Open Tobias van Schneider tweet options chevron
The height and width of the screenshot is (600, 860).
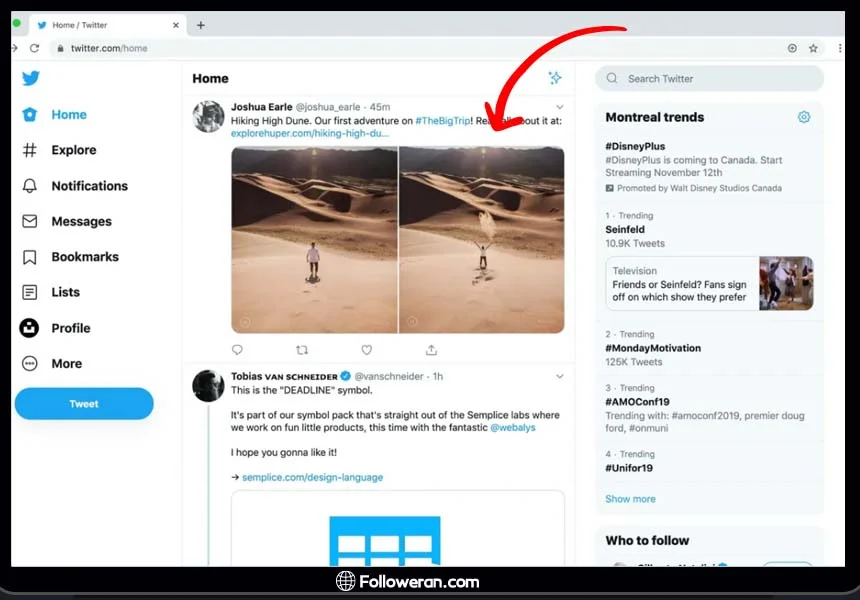point(560,377)
